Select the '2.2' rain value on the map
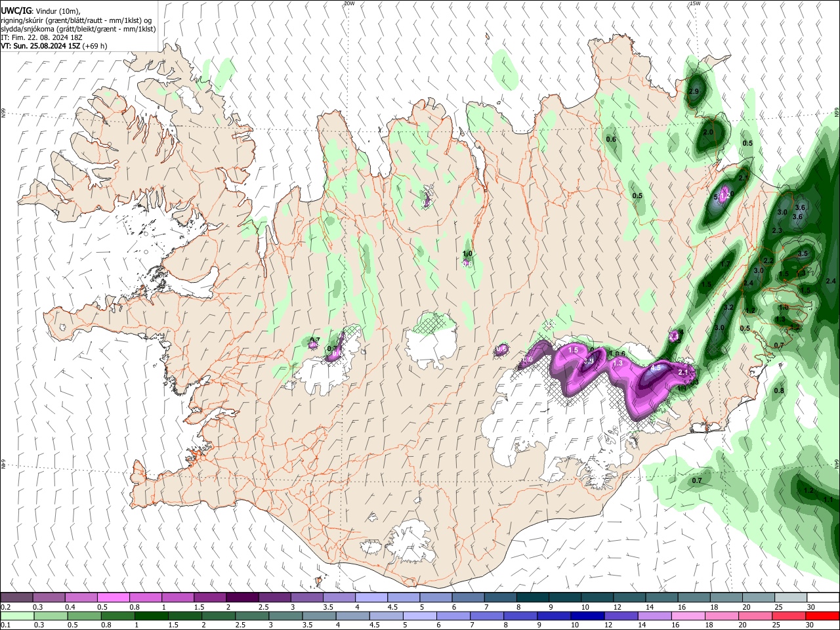Image resolution: width=840 pixels, height=630 pixels. coord(768,261)
